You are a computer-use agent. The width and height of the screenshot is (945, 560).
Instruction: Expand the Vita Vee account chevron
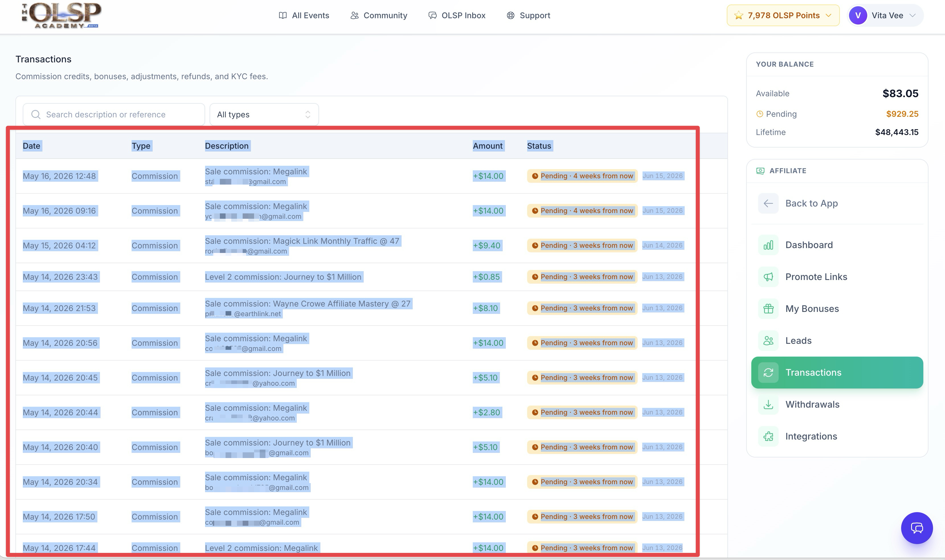(912, 15)
